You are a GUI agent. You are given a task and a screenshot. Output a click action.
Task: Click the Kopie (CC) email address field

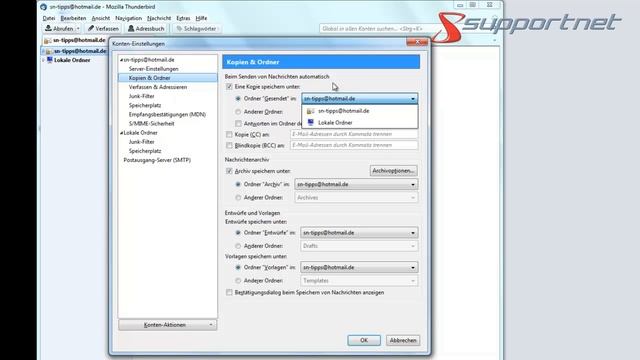click(354, 134)
